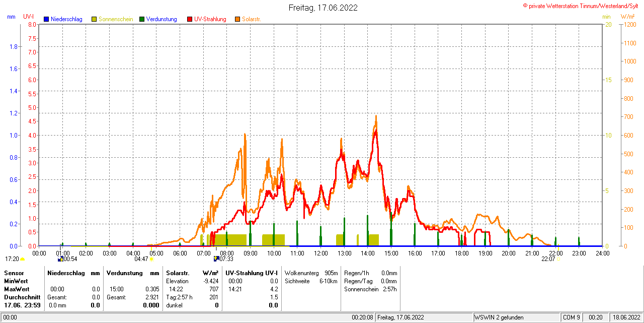Click the MinWert row label
The width and height of the screenshot is (644, 323).
tap(16, 281)
